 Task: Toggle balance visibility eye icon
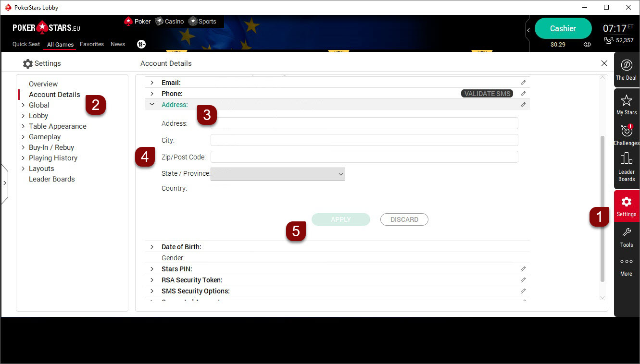tap(587, 45)
